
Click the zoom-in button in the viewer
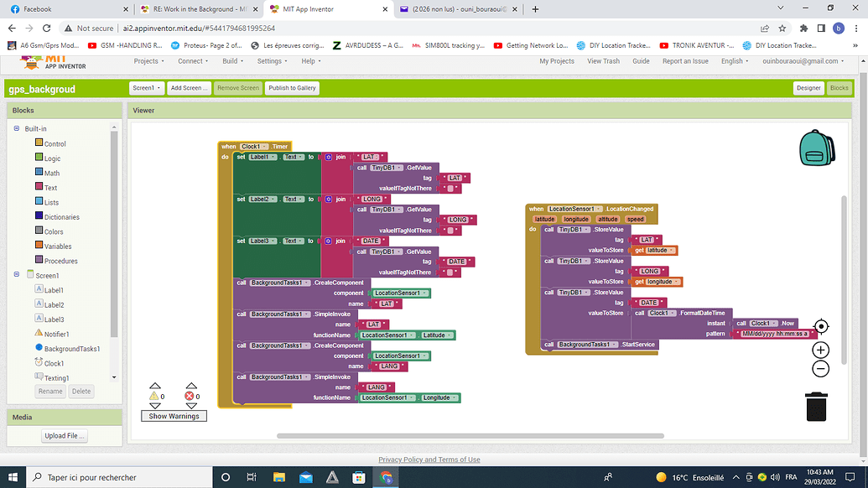click(820, 350)
